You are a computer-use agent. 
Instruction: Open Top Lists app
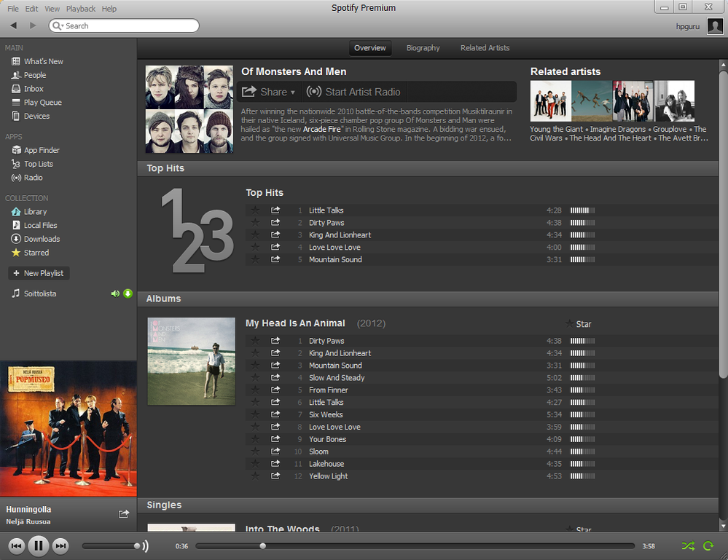coord(33,164)
